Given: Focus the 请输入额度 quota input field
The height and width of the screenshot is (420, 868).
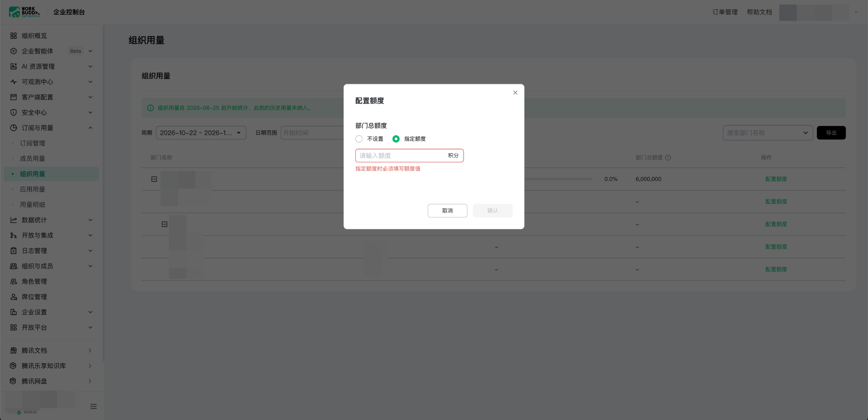Looking at the screenshot, I should click(409, 156).
